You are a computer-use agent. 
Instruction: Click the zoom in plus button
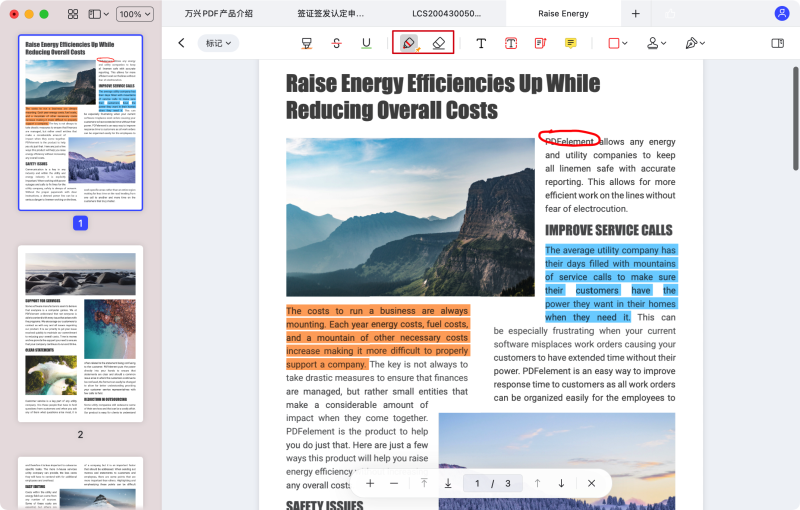370,483
